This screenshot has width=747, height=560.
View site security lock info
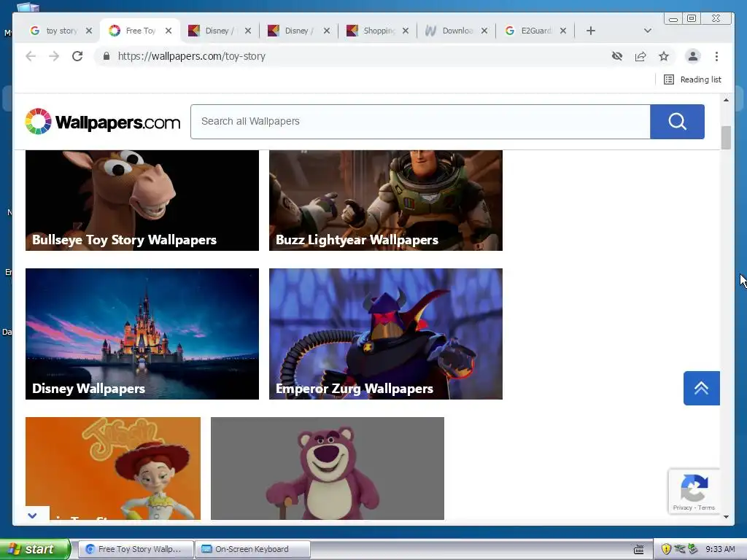coord(107,56)
